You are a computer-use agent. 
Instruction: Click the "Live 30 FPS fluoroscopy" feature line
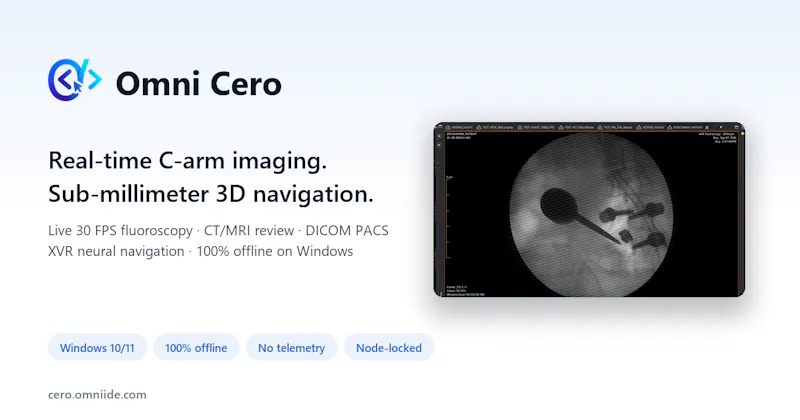click(x=120, y=231)
